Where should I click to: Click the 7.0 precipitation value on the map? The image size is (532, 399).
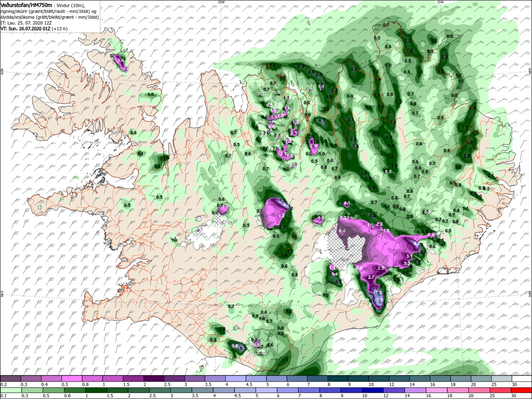click(x=379, y=300)
